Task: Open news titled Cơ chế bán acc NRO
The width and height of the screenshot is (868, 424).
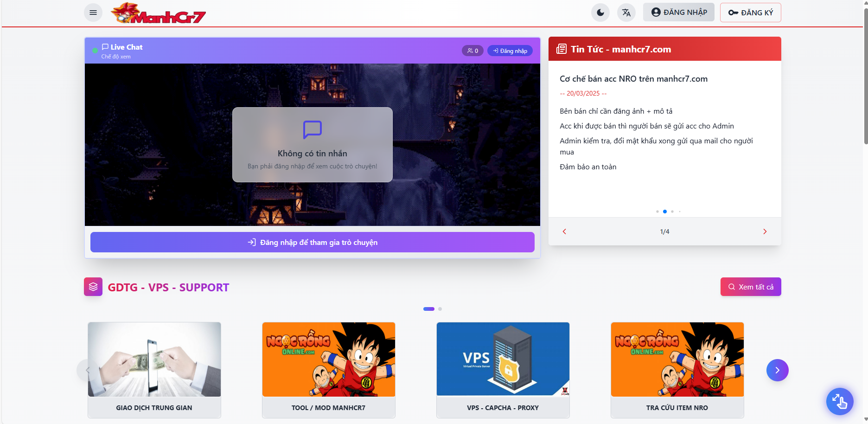Action: coord(633,79)
